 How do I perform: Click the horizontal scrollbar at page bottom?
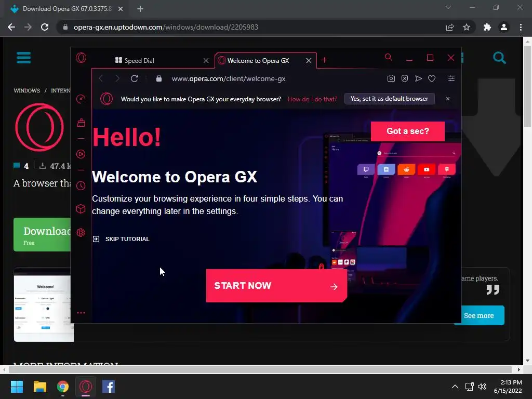point(261,369)
